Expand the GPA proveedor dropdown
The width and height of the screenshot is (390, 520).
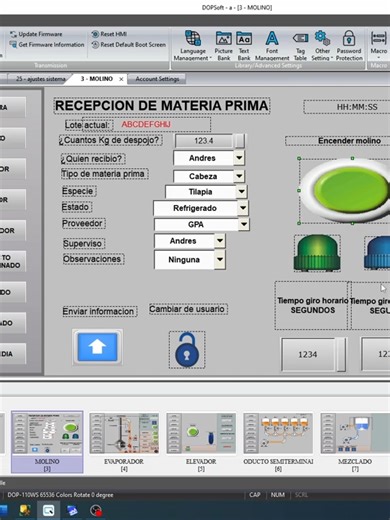[244, 224]
